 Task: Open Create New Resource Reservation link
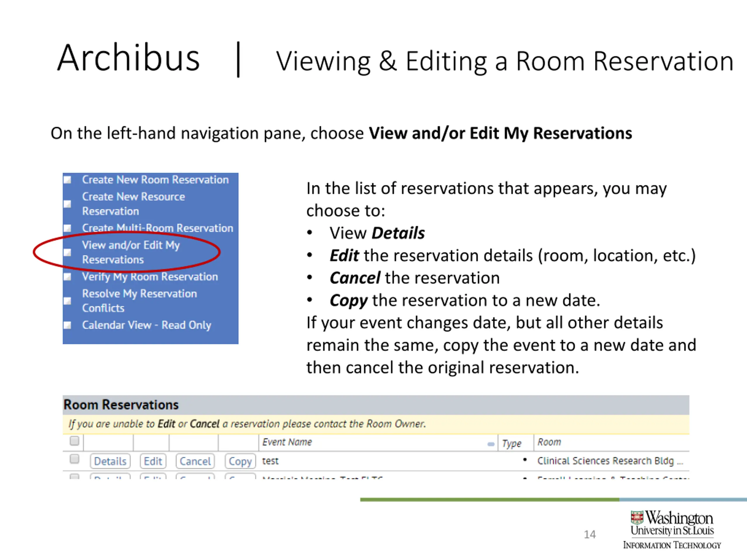pyautogui.click(x=133, y=204)
